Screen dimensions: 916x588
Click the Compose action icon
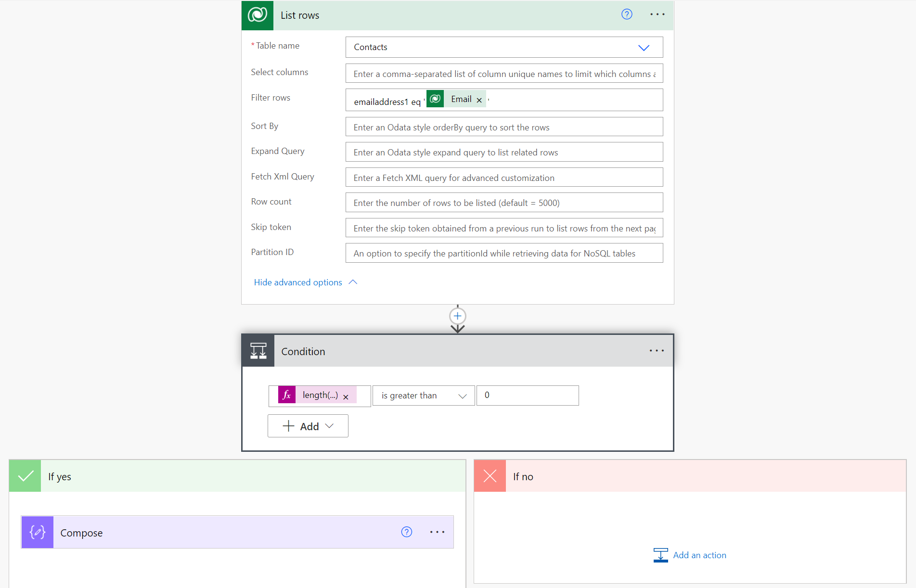[38, 532]
